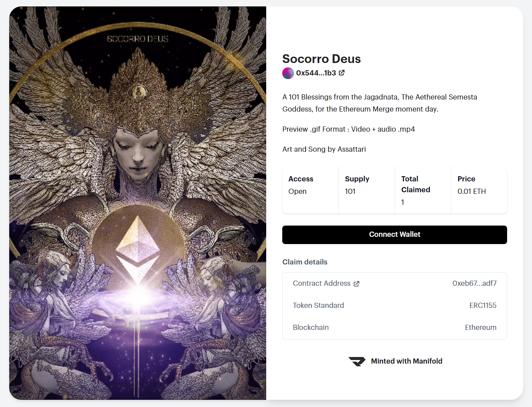Image resolution: width=532 pixels, height=407 pixels.
Task: Click the Price 0.01 ETH cell
Action: [479, 191]
